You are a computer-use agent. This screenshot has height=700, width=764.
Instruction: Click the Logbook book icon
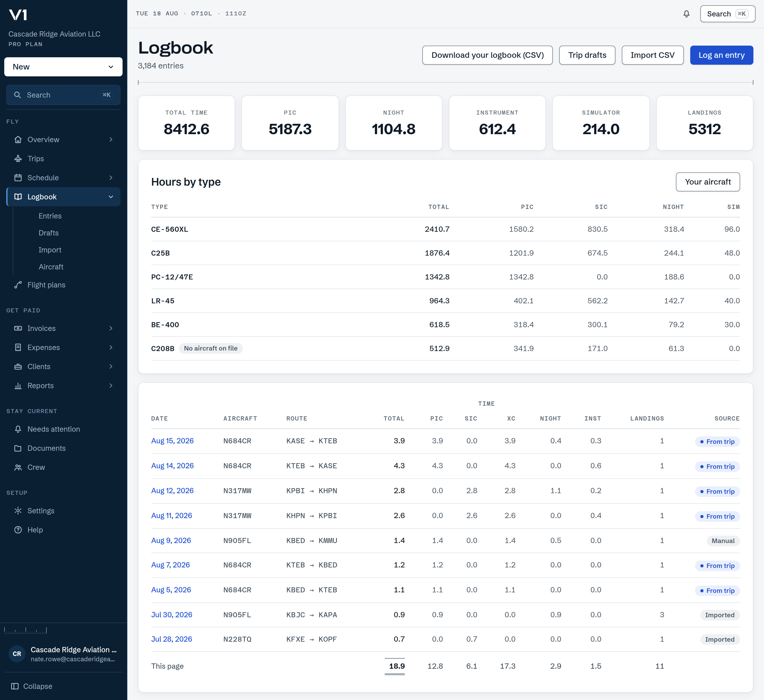pyautogui.click(x=18, y=196)
